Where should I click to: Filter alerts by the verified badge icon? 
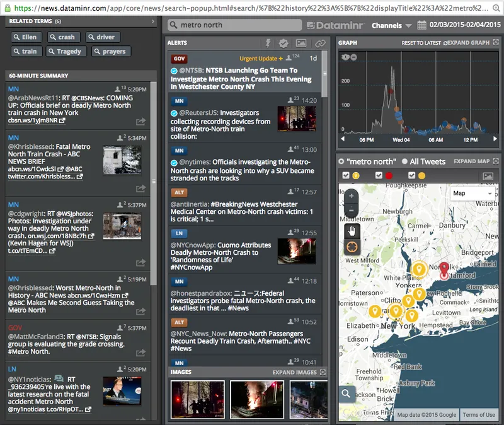pos(283,43)
